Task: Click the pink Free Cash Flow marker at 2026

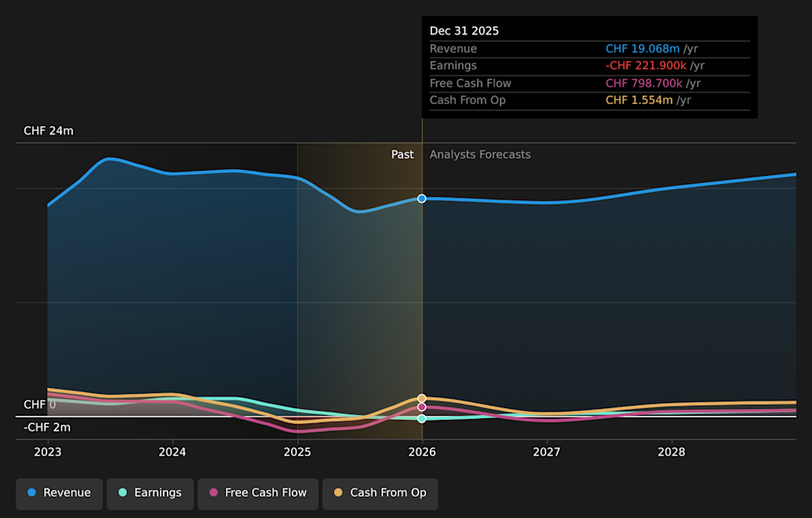Action: 422,407
